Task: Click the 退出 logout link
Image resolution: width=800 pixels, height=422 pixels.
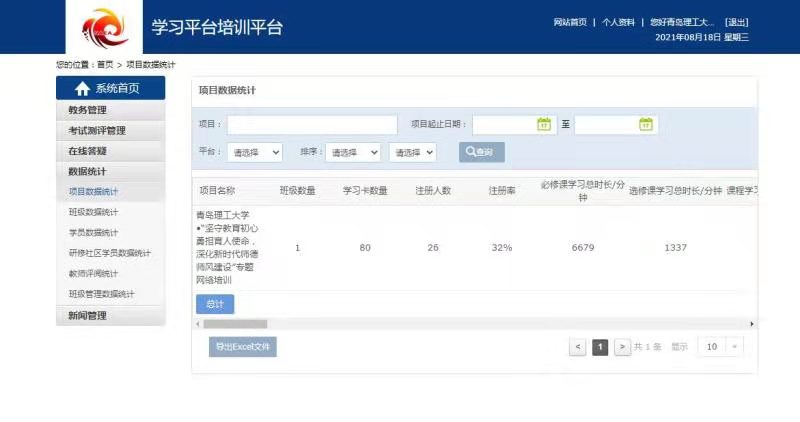Action: click(736, 22)
